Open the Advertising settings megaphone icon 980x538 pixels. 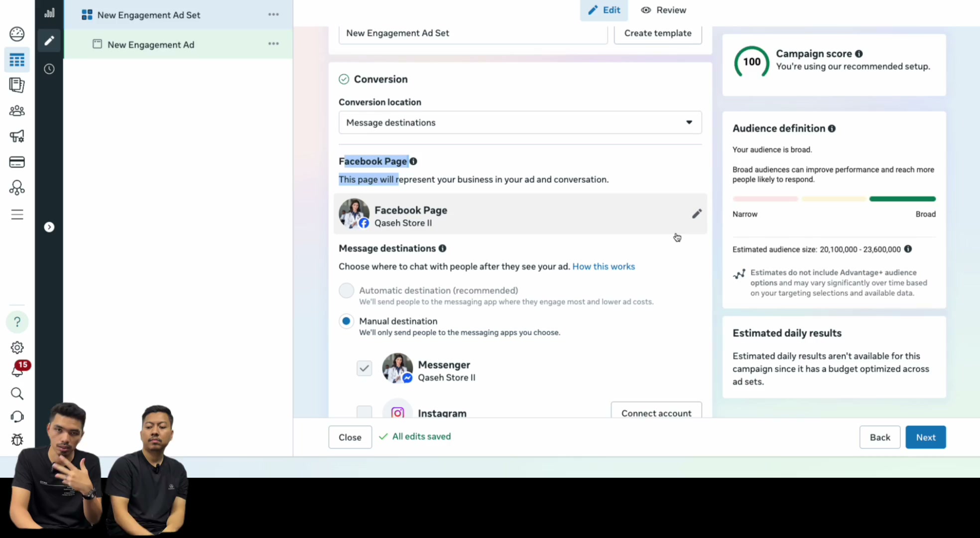[x=17, y=136]
